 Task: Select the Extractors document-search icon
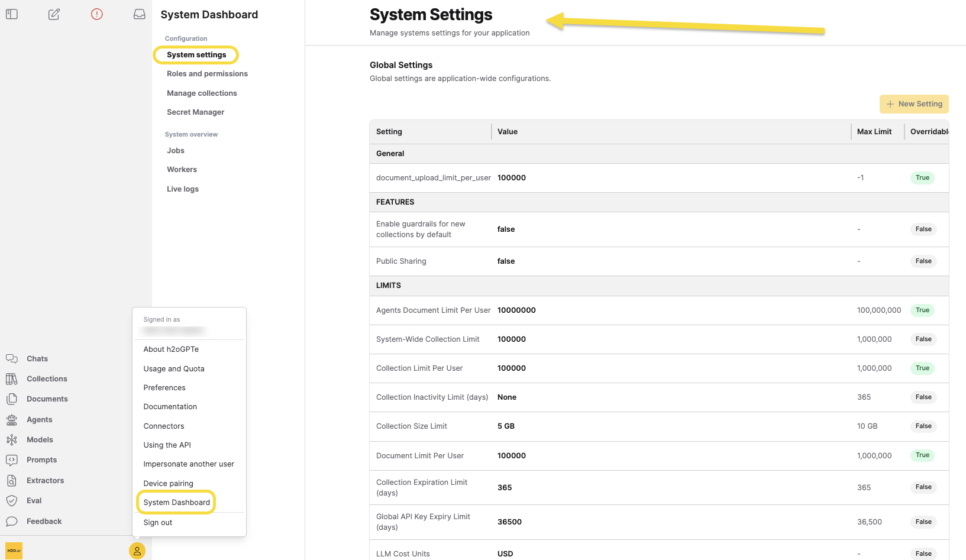pyautogui.click(x=12, y=480)
